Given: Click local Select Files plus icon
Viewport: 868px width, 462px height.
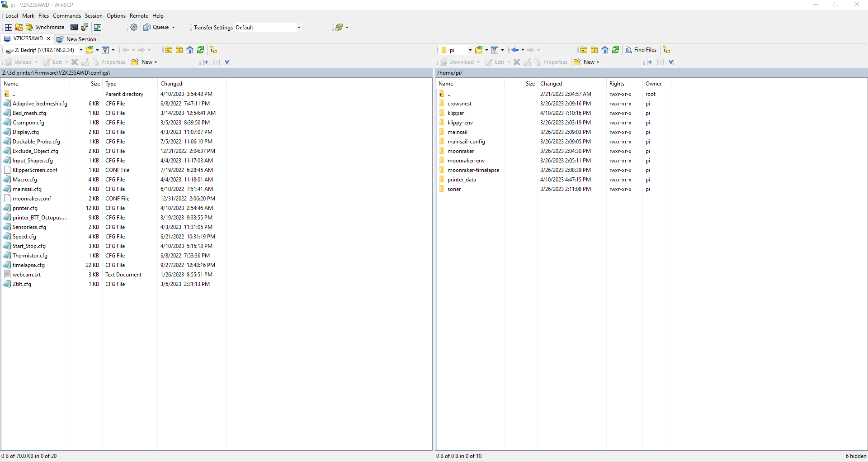Looking at the screenshot, I should click(206, 62).
